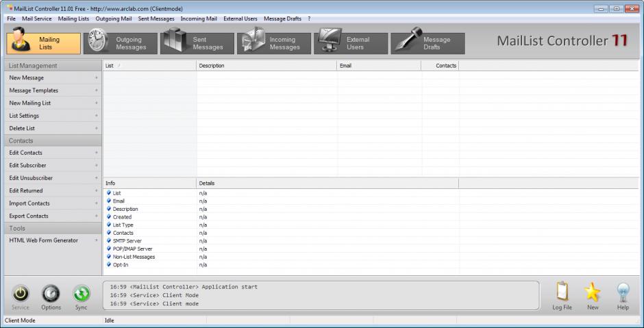
Task: Sort by the Description column header
Action: point(267,66)
